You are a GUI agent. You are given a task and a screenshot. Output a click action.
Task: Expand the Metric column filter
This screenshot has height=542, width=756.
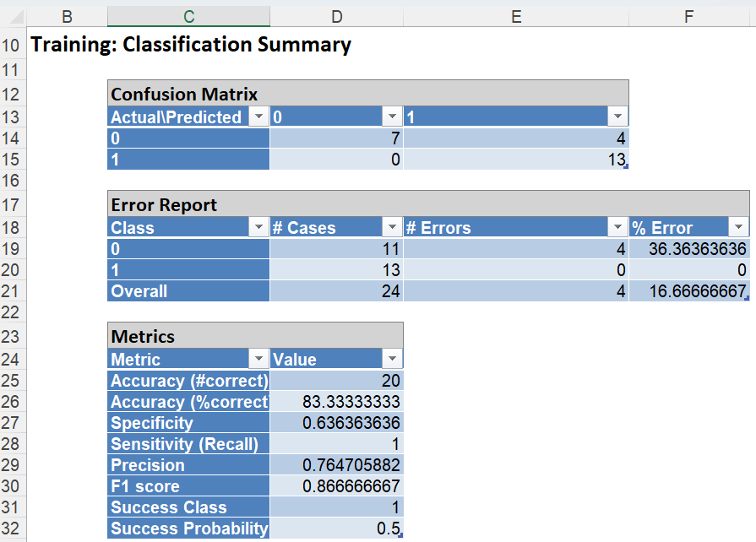tap(258, 360)
